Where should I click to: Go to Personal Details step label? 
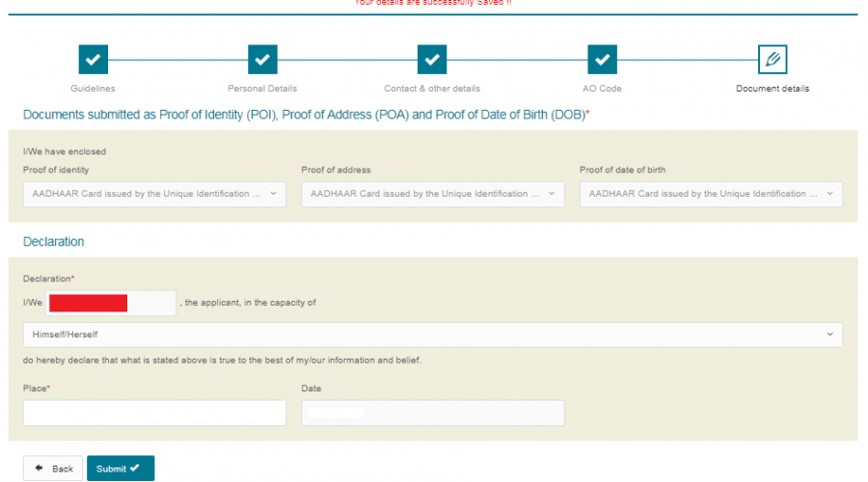[x=262, y=89]
